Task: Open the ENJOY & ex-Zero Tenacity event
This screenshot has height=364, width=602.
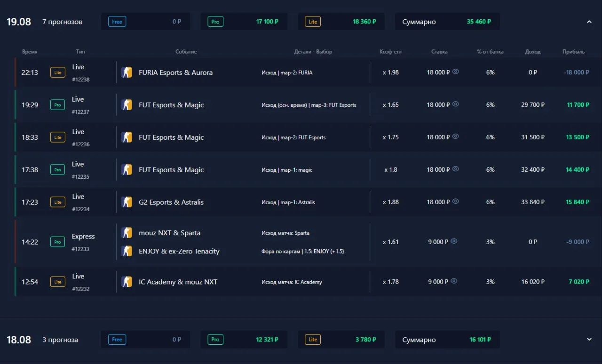Action: tap(179, 251)
